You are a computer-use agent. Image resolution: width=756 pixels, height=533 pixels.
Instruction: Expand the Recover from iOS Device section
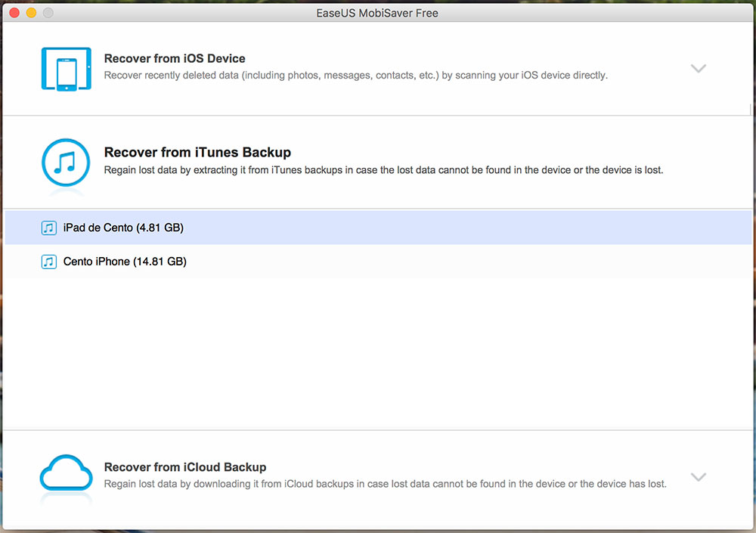[x=698, y=68]
